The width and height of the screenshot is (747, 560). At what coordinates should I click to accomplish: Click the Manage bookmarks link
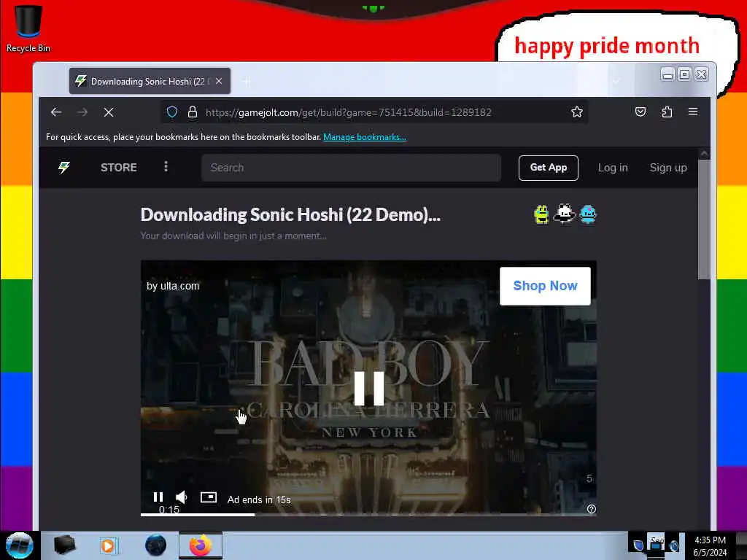pos(365,137)
